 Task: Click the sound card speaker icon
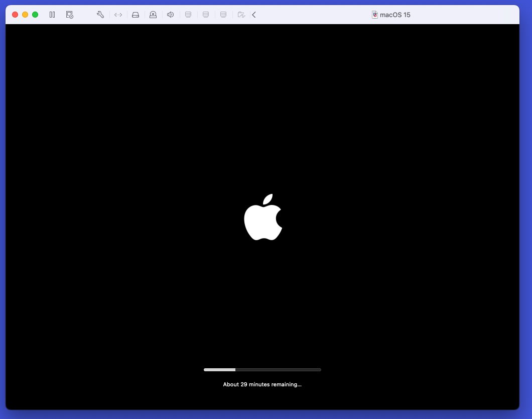pos(170,15)
